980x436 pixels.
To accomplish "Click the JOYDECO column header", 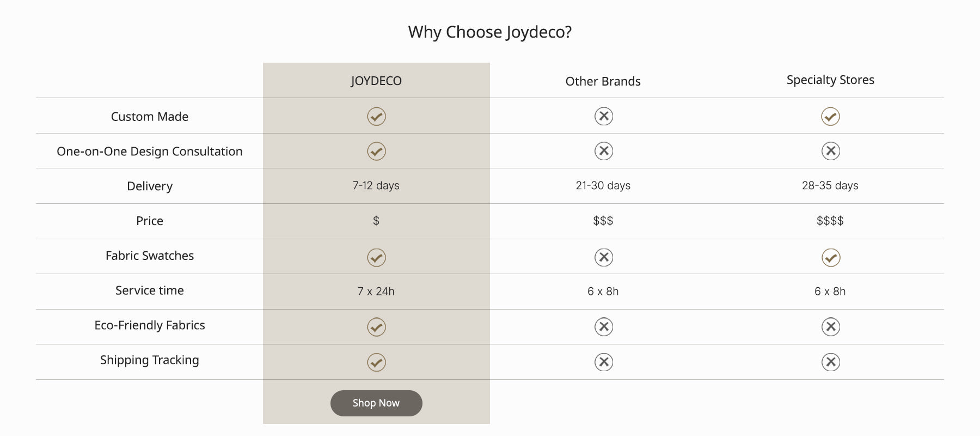I will pos(376,81).
